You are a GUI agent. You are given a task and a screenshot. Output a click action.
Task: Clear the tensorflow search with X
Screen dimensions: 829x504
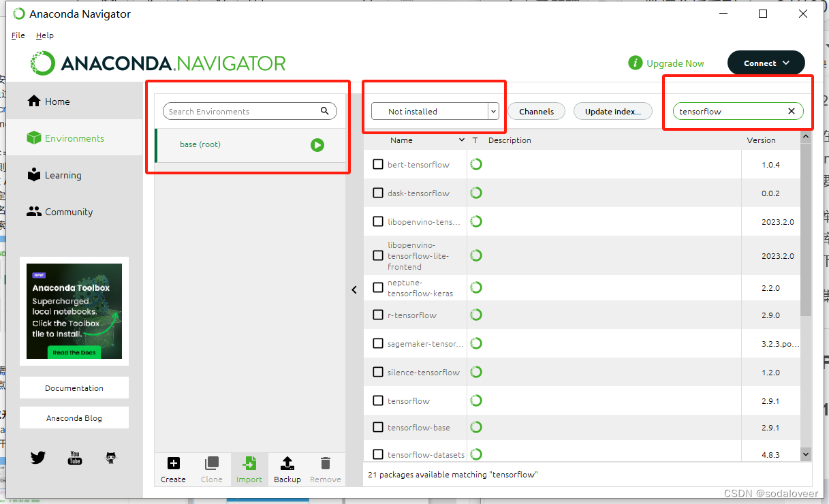(792, 111)
